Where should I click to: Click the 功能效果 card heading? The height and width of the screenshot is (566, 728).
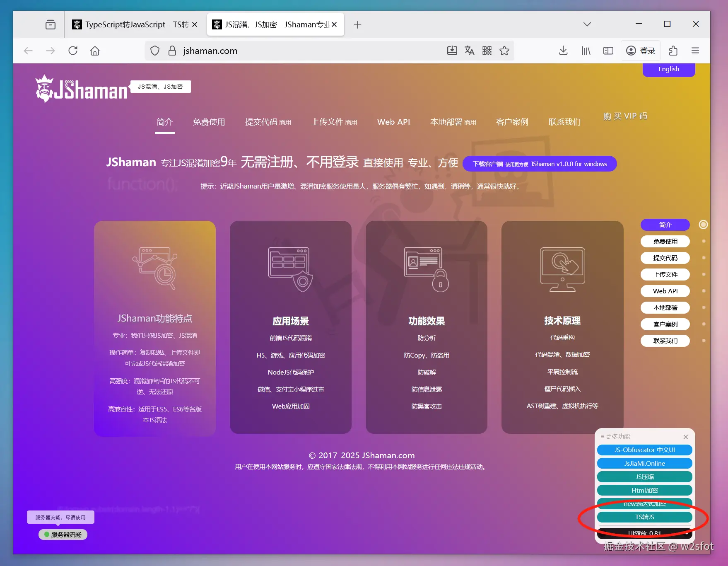tap(427, 321)
